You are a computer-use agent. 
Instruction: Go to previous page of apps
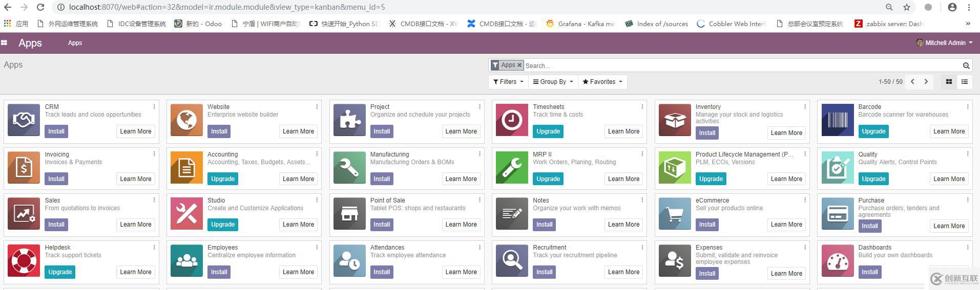912,82
